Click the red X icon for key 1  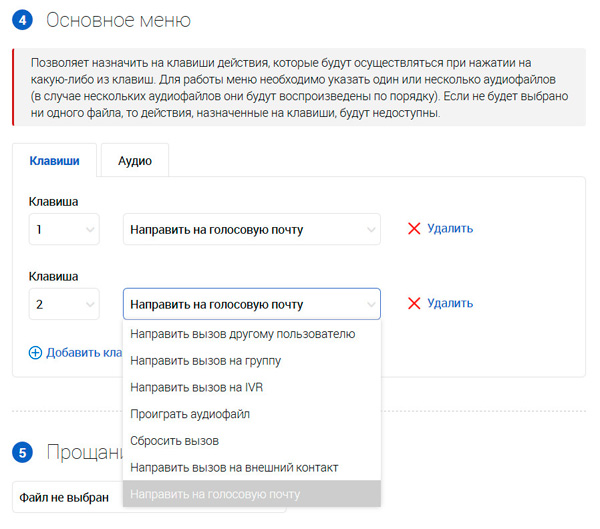(x=414, y=229)
